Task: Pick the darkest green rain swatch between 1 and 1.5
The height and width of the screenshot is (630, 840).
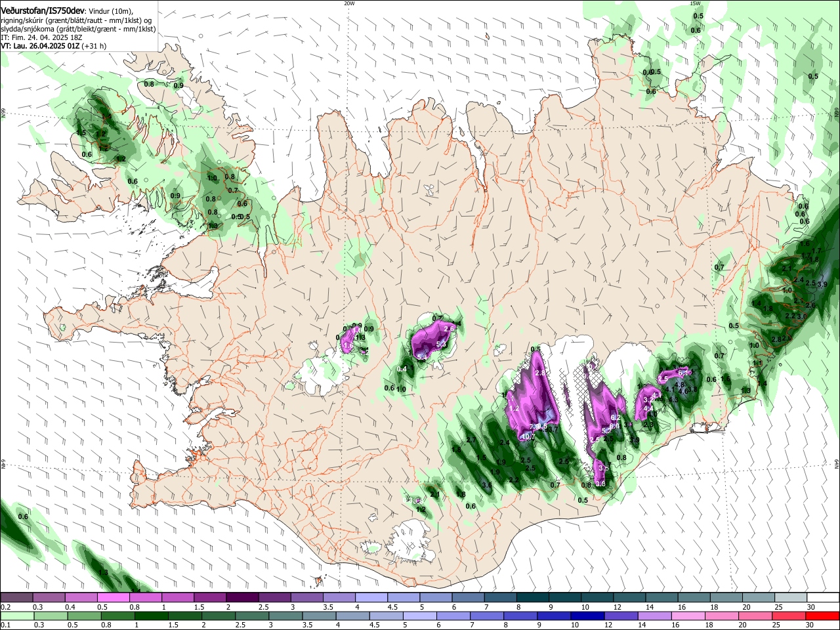Action: [152, 616]
